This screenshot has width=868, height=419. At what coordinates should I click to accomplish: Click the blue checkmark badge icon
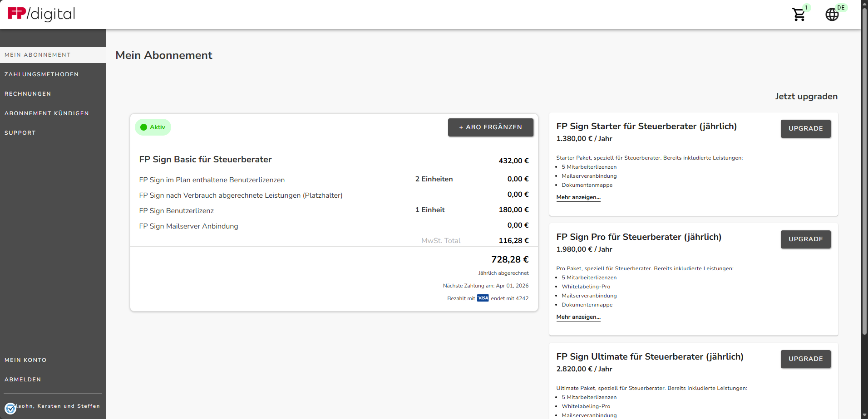[10, 408]
